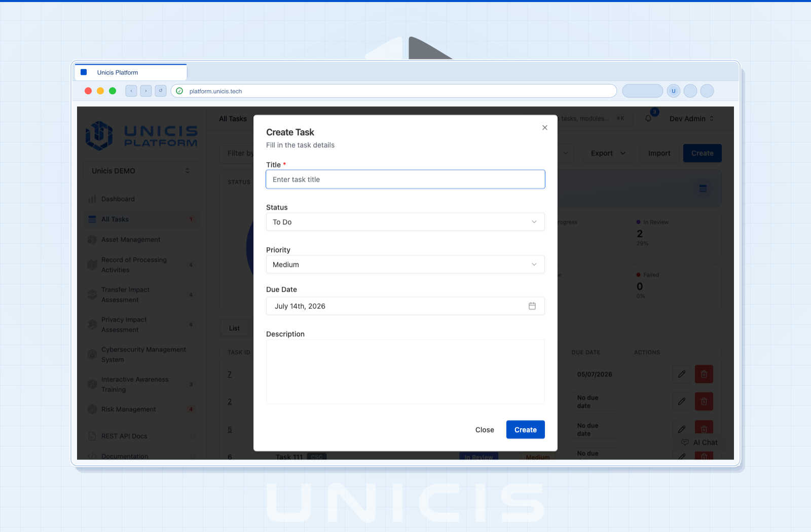
Task: Click the 05/07/2026 due date cell
Action: [x=595, y=374]
